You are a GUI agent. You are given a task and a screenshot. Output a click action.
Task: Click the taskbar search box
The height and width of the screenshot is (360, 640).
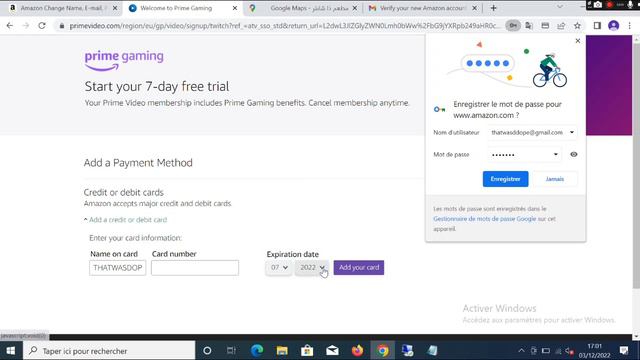click(109, 351)
